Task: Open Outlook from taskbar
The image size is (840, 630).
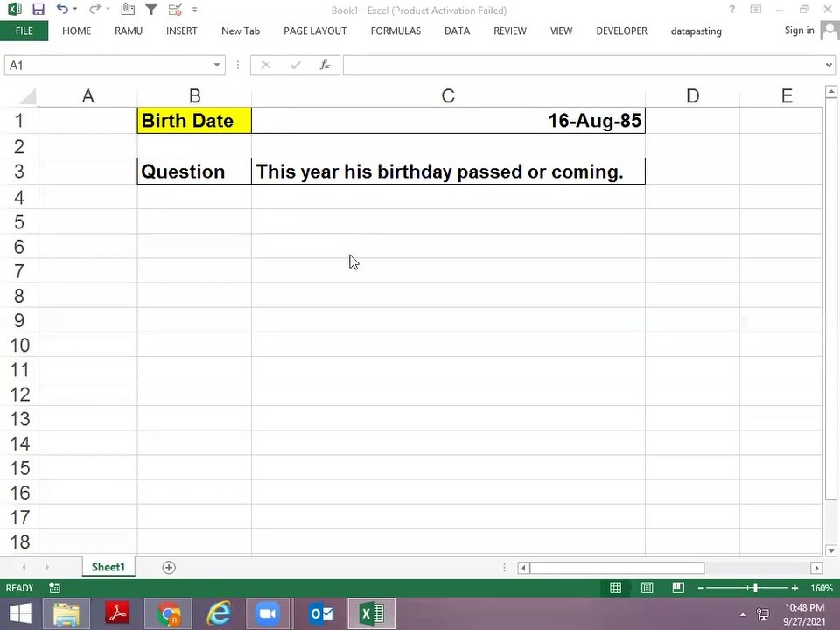Action: pos(321,614)
